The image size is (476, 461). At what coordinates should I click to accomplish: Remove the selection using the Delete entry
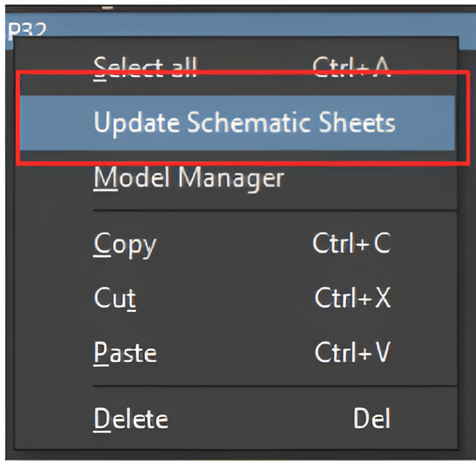coord(131,418)
